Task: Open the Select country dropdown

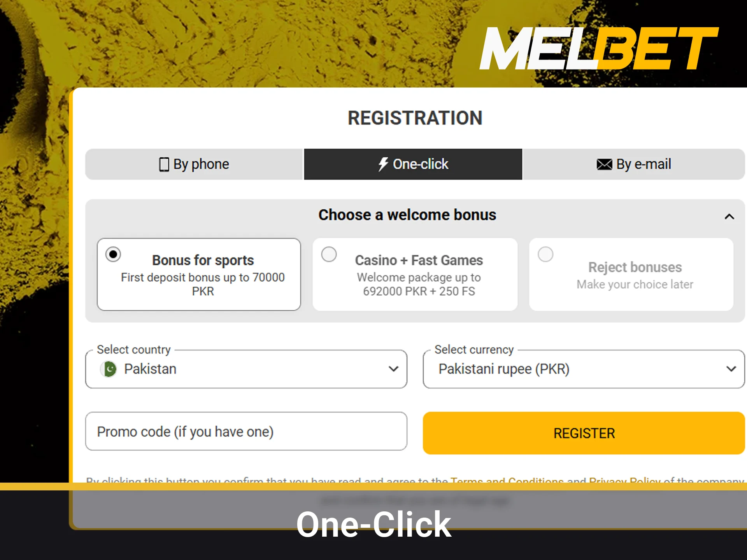Action: point(246,369)
